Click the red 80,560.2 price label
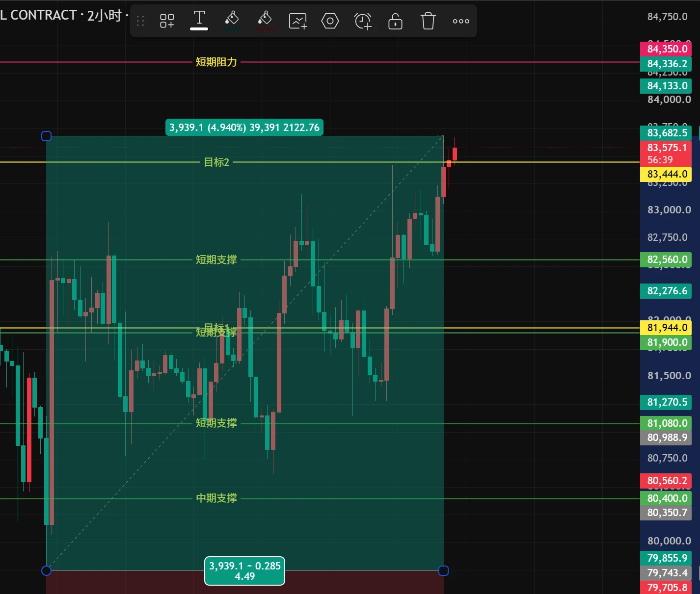Screen dimensions: 700x594 click(x=666, y=481)
